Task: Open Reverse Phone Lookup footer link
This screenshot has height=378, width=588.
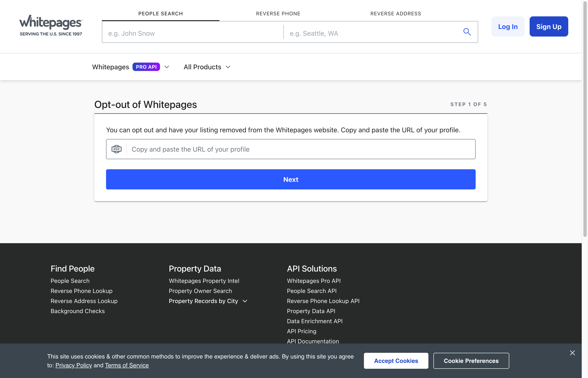Action: pyautogui.click(x=81, y=291)
